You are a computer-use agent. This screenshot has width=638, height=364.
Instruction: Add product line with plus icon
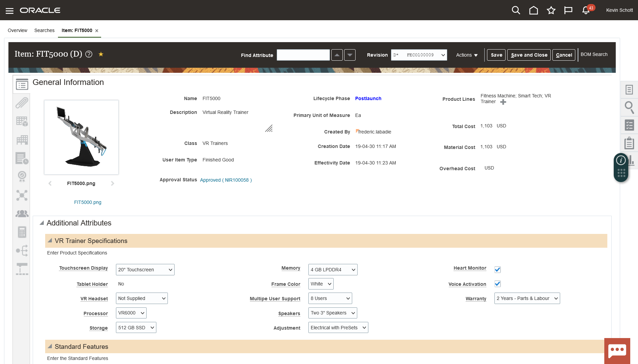point(503,102)
